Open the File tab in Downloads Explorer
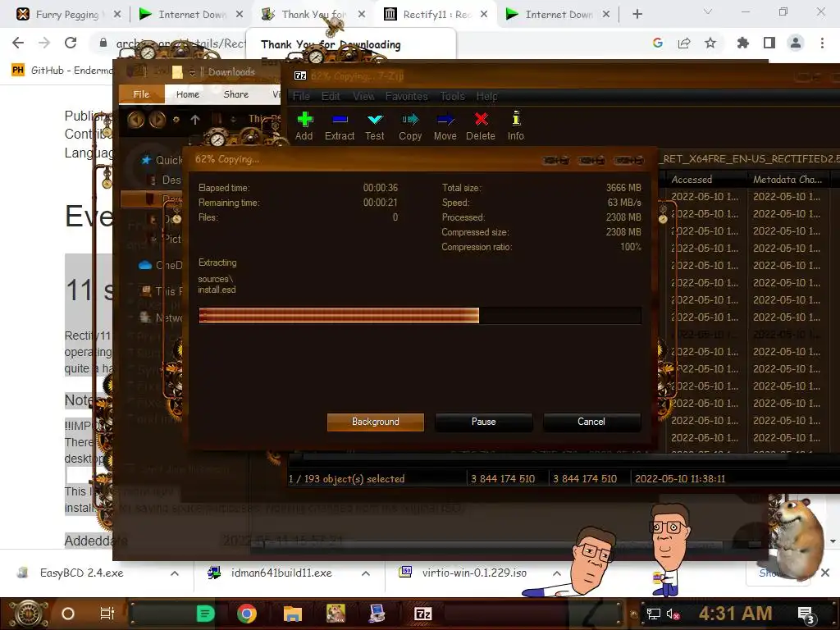 click(141, 94)
